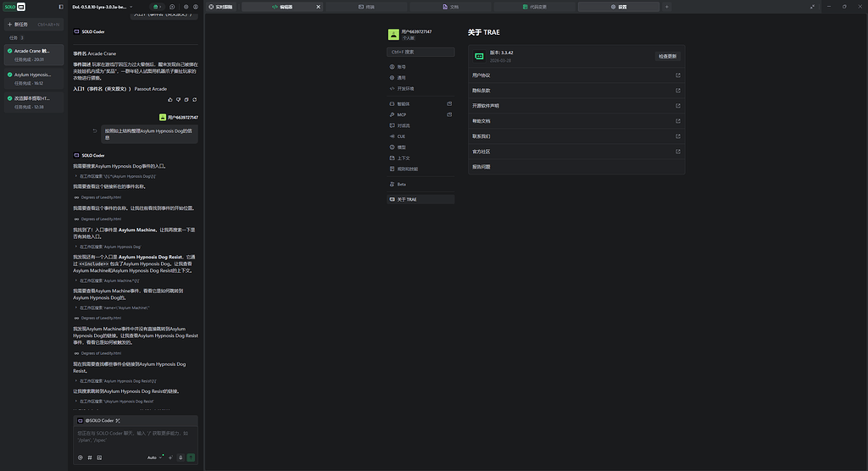The height and width of the screenshot is (471, 868).
Task: Toggle the SOLO mode switch
Action: pyautogui.click(x=14, y=7)
